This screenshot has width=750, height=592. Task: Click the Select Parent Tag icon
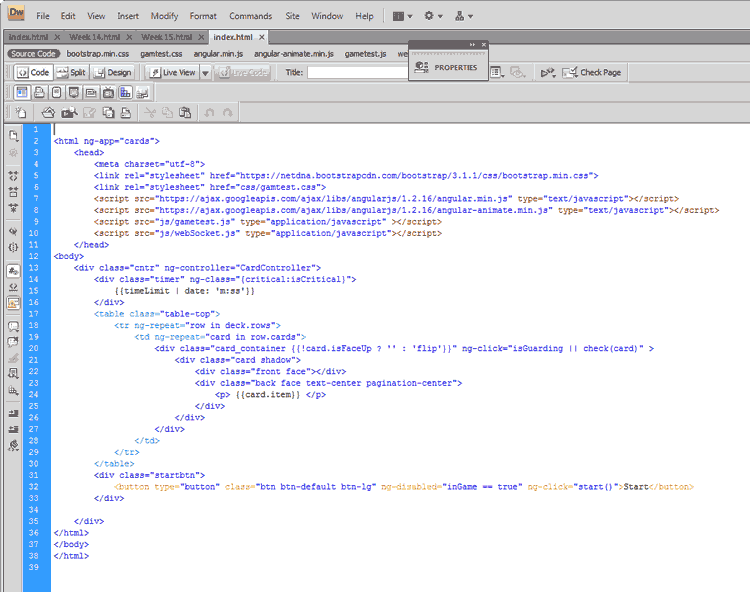[13, 231]
